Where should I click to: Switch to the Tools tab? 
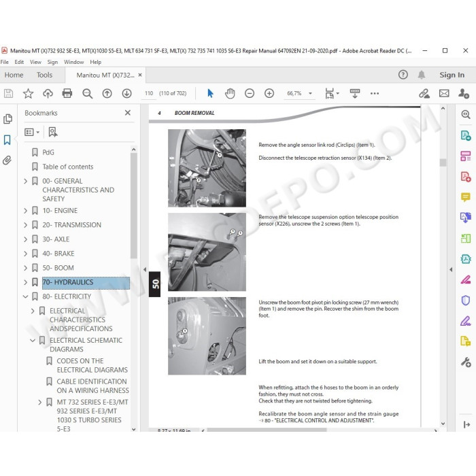pos(45,75)
